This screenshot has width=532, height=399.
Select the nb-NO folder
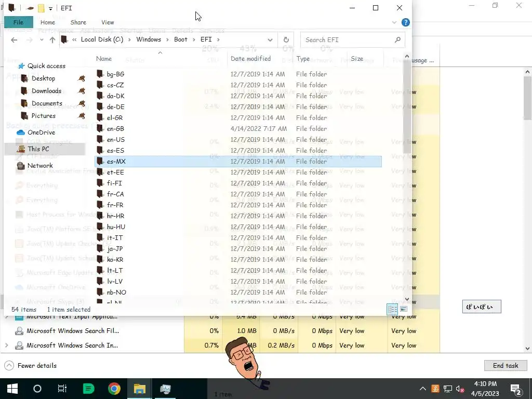[116, 292]
